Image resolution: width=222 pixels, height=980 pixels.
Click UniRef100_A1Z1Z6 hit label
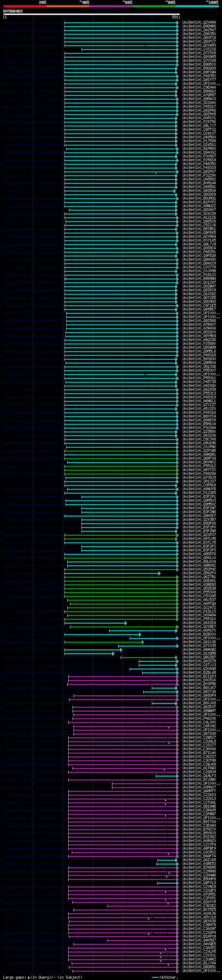tap(199, 217)
